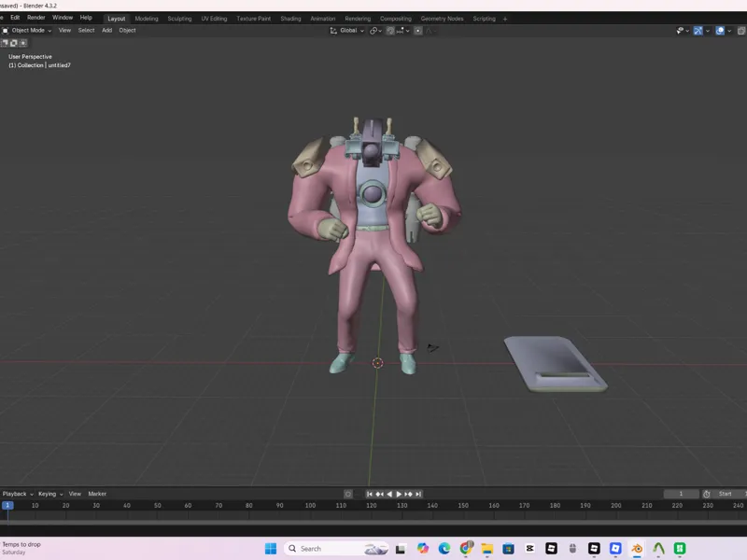Open the viewport View menu
Image resolution: width=747 pixels, height=560 pixels.
[64, 31]
